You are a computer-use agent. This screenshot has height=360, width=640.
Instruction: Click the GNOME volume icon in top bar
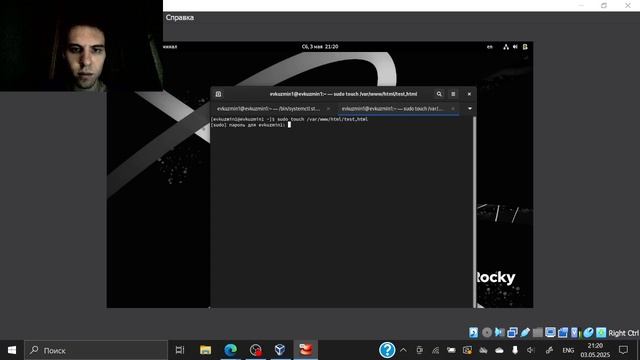515,47
